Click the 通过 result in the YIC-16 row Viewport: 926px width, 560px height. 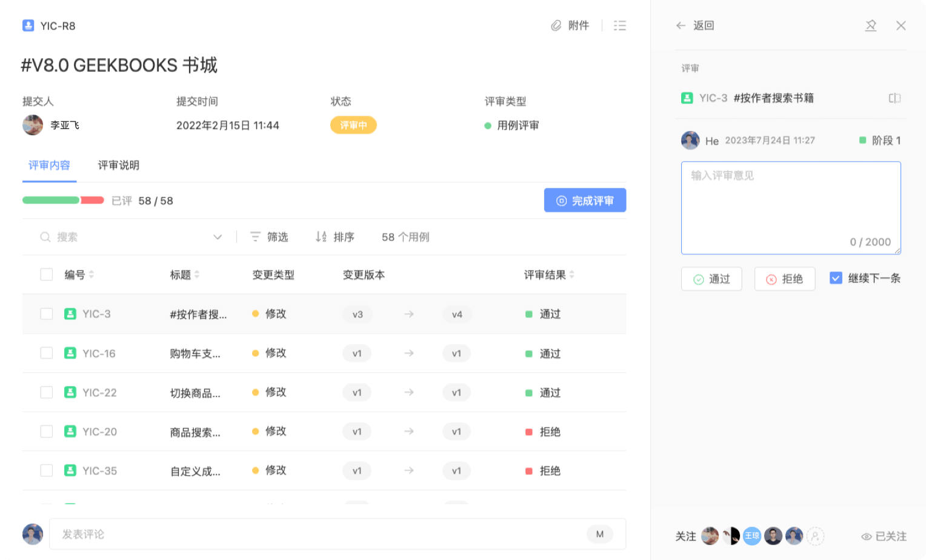[543, 353]
